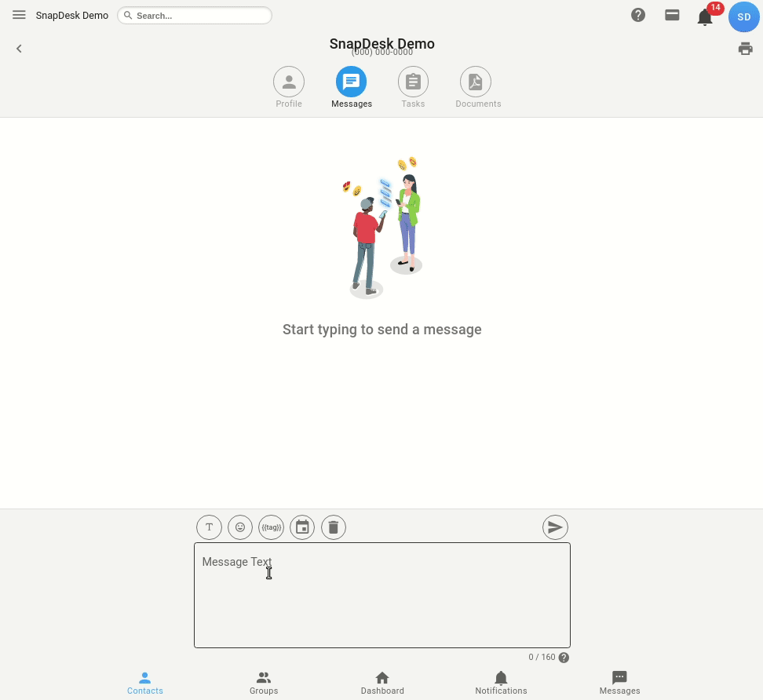
Task: Insert a {{tag}} placeholder
Action: click(x=271, y=527)
